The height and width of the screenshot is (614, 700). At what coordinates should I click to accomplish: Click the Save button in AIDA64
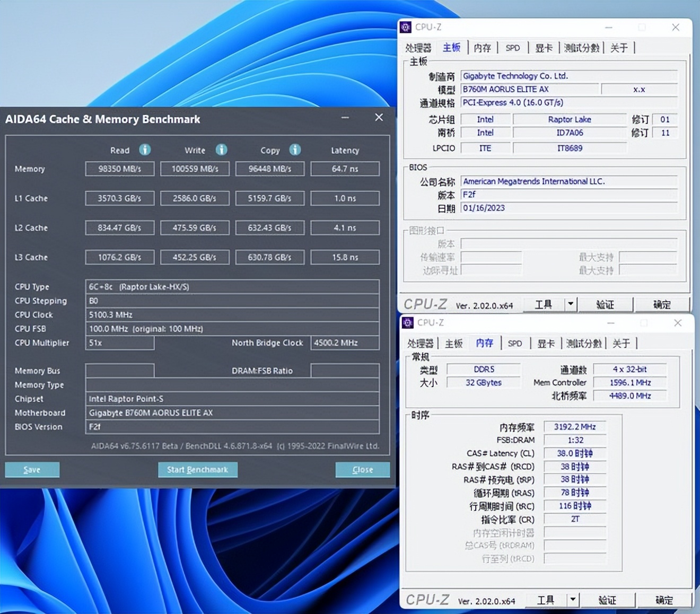[32, 469]
